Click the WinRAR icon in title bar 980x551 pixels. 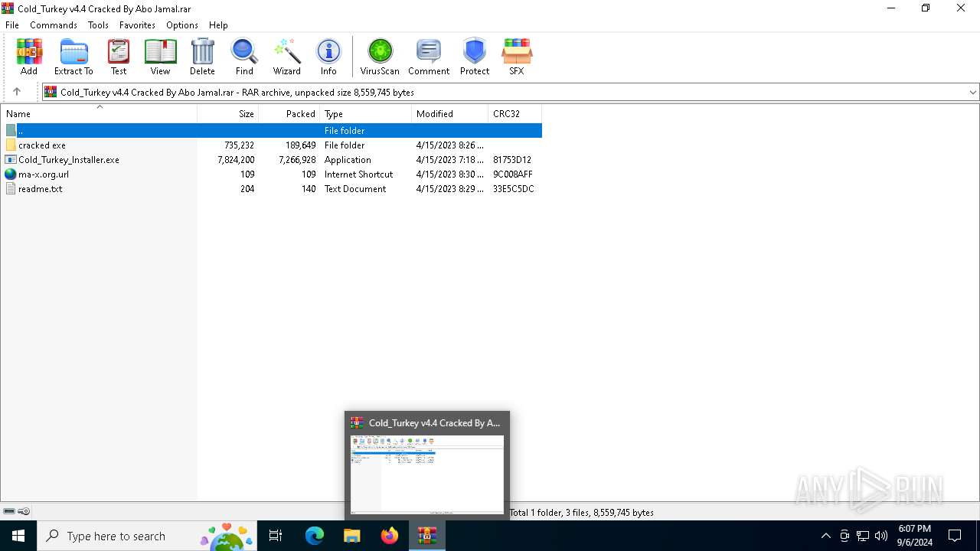click(8, 8)
